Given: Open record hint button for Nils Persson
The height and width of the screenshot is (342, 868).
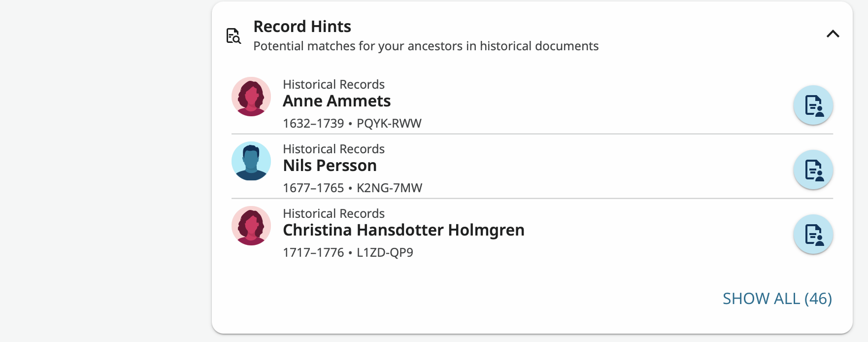Looking at the screenshot, I should point(813,170).
